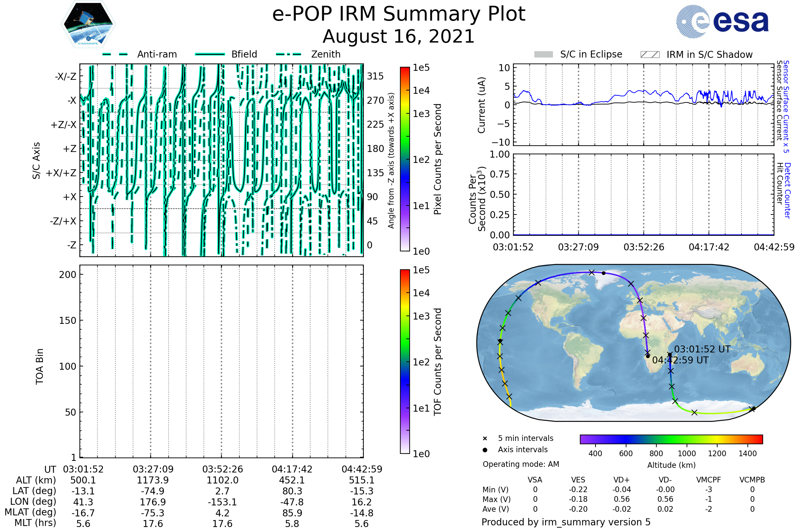Click the altitude colorbar under the map
Viewport: 798px width, 532px height.
671,439
